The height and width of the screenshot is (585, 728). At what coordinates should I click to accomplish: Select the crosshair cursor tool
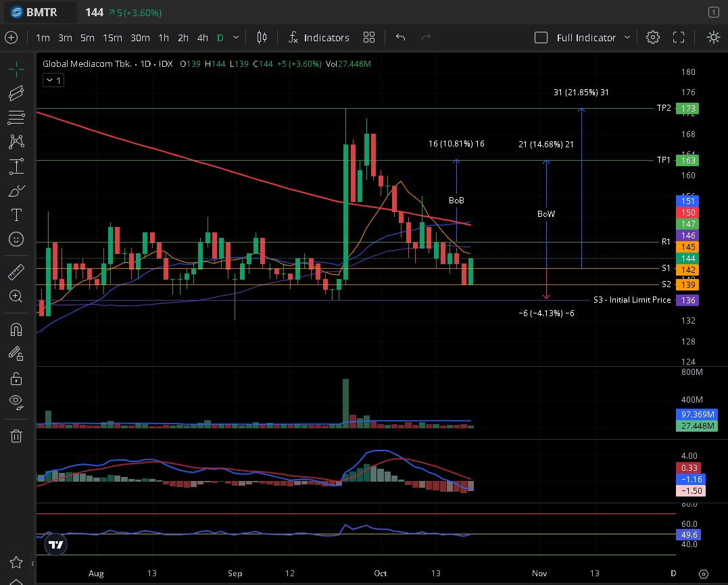pyautogui.click(x=16, y=68)
